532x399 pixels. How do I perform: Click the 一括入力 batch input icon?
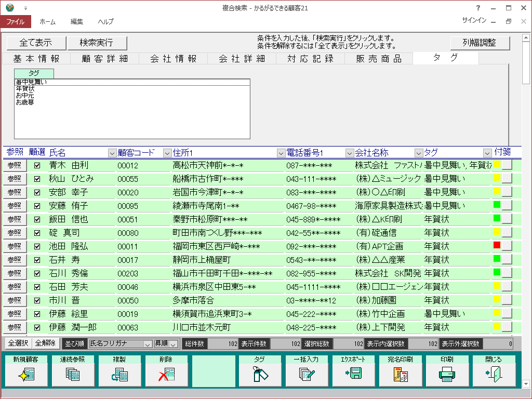307,374
